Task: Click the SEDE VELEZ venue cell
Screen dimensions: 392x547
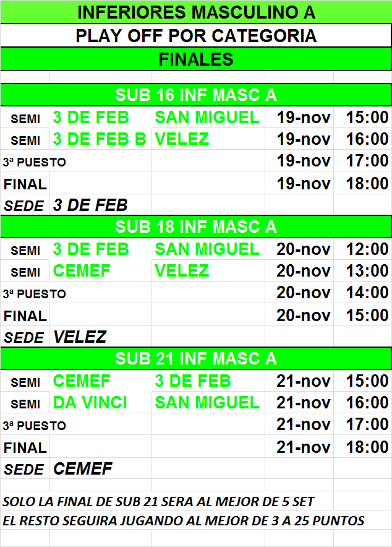Action: [101, 337]
